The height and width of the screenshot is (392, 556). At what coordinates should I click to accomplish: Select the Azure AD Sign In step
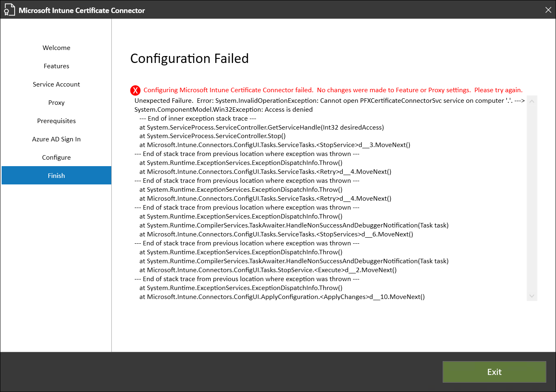tap(56, 139)
